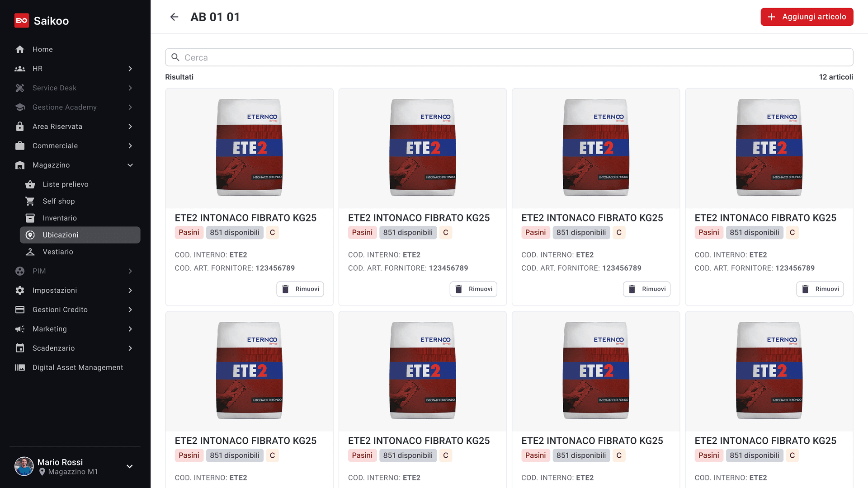Screen dimensions: 868x488
Task: Click the second card's ETE2 product image
Action: click(423, 148)
